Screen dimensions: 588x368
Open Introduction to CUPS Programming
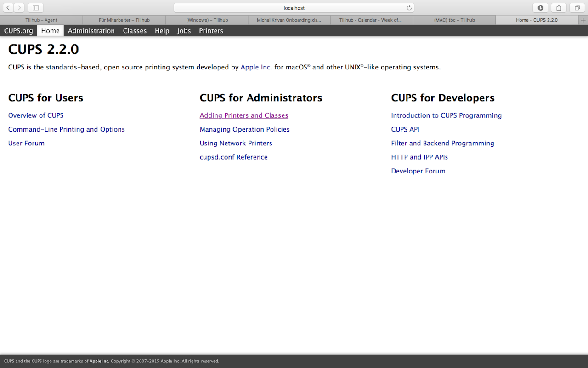pyautogui.click(x=447, y=115)
